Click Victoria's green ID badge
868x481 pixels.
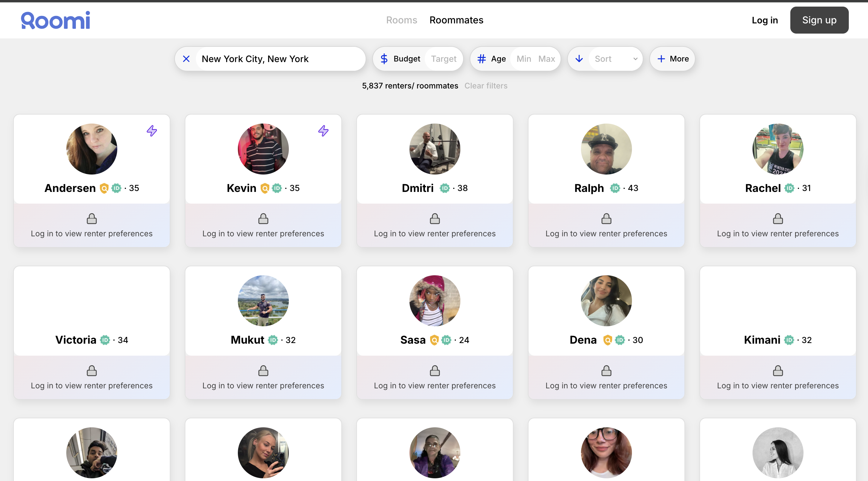click(x=105, y=340)
